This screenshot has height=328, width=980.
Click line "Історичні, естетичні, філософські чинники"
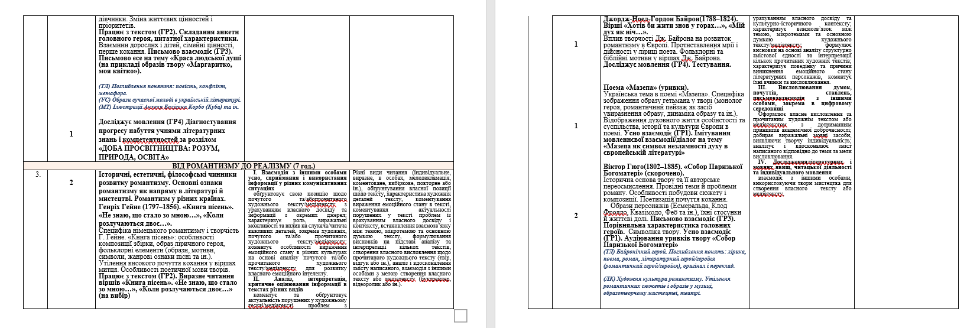pyautogui.click(x=167, y=175)
